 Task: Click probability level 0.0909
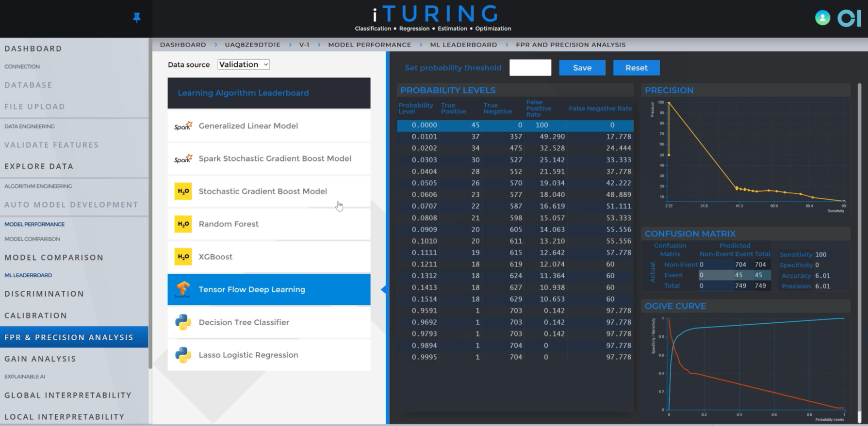(x=425, y=229)
